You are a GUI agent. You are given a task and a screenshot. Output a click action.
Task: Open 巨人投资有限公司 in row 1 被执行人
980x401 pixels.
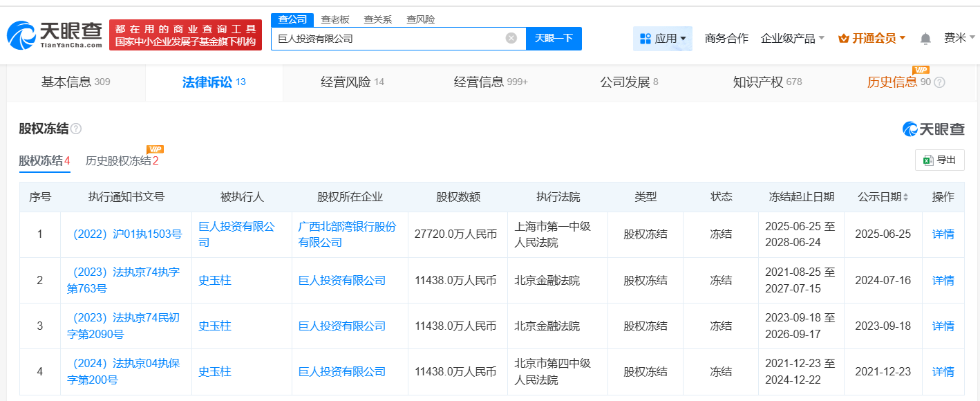237,234
